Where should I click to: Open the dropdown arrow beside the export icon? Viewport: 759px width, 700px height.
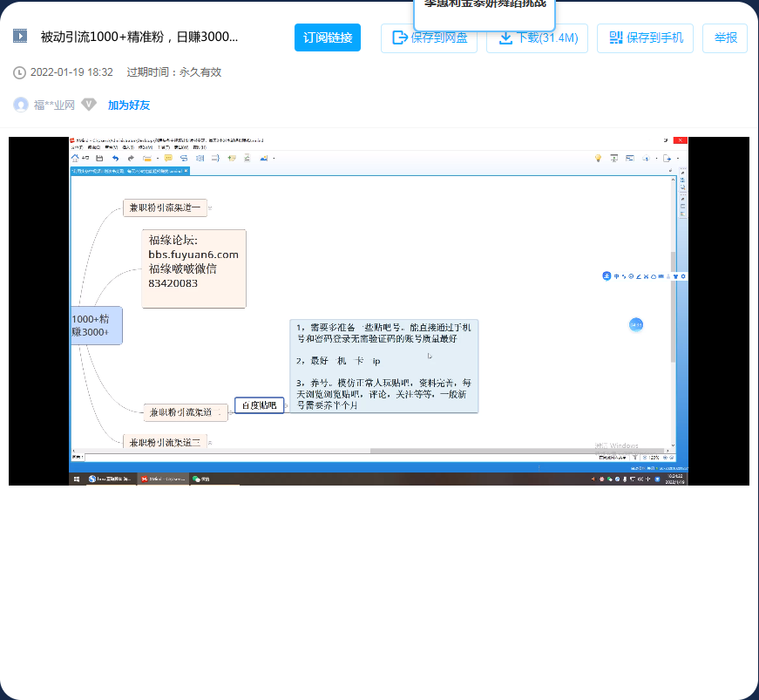[678, 159]
